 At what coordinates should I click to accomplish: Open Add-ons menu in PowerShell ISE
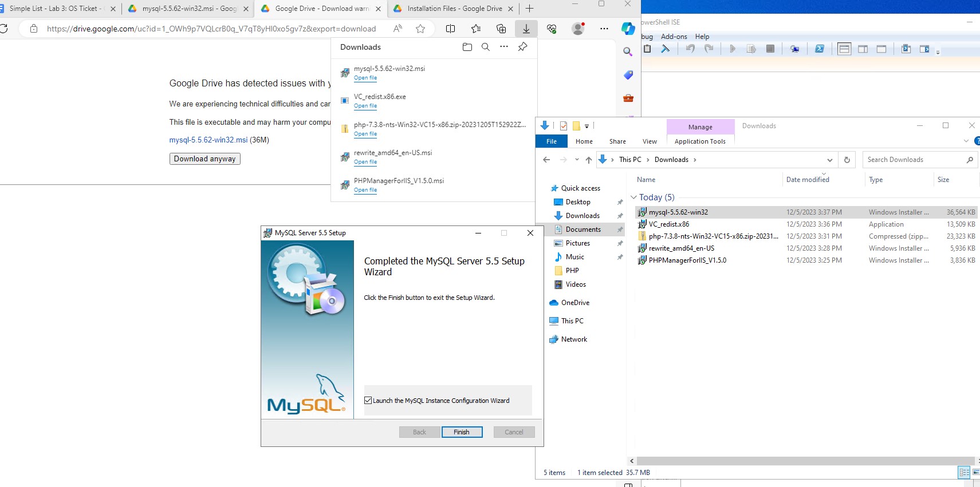[x=674, y=37]
